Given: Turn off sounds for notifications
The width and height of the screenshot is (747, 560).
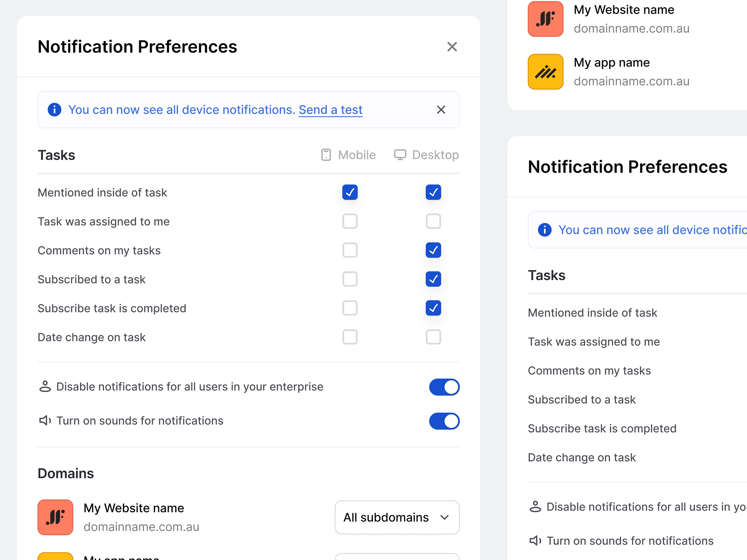Looking at the screenshot, I should [x=444, y=421].
